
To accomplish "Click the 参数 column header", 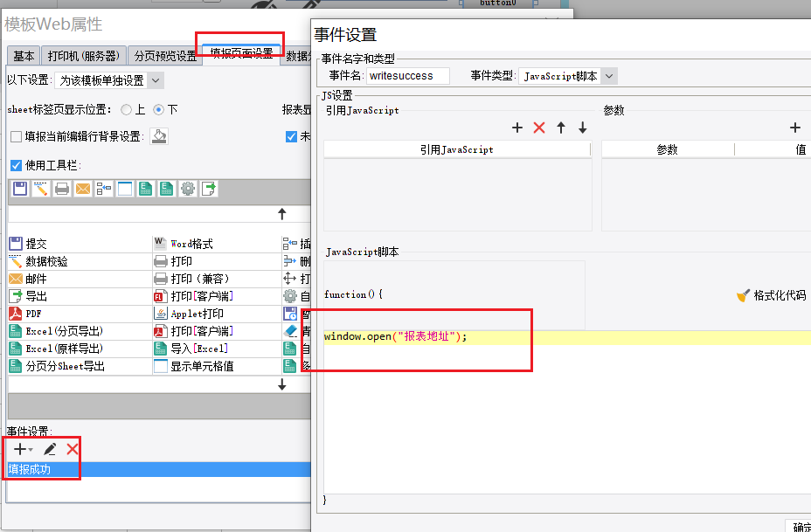I will coord(667,150).
